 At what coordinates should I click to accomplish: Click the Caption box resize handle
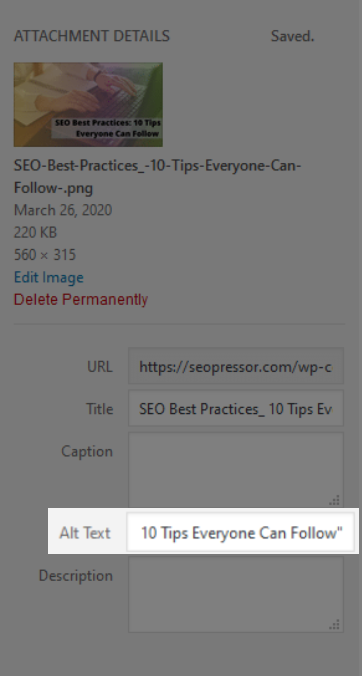(334, 500)
